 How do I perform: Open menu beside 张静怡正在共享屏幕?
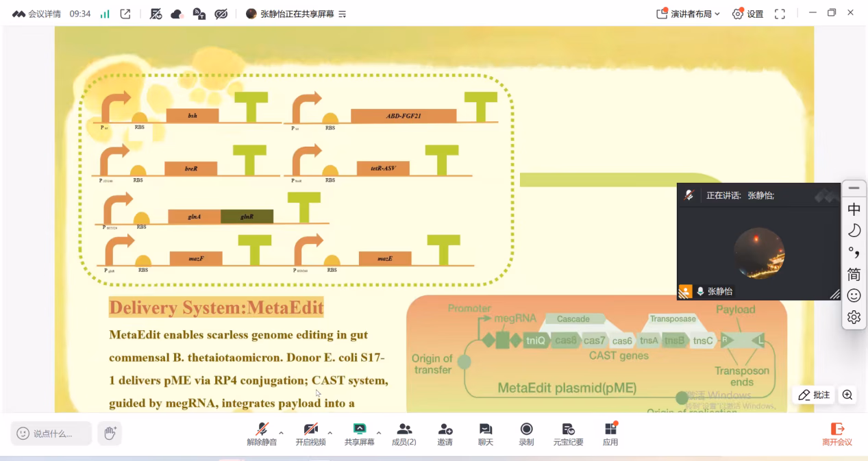pos(342,14)
